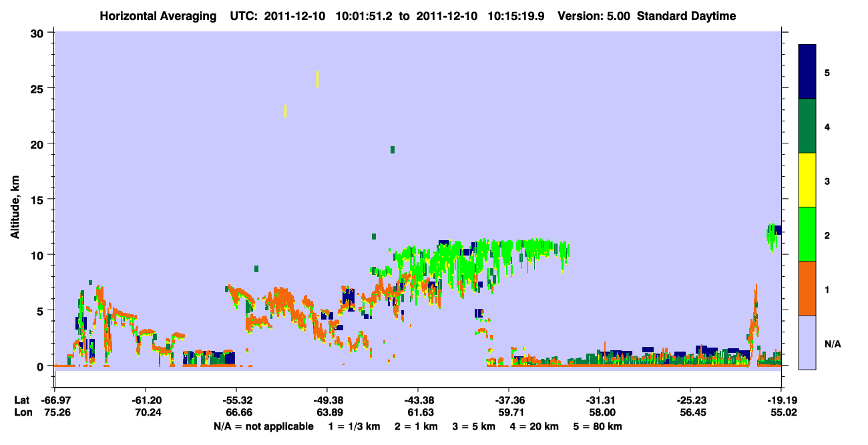Click the 'Standard Daytime' label

686,16
